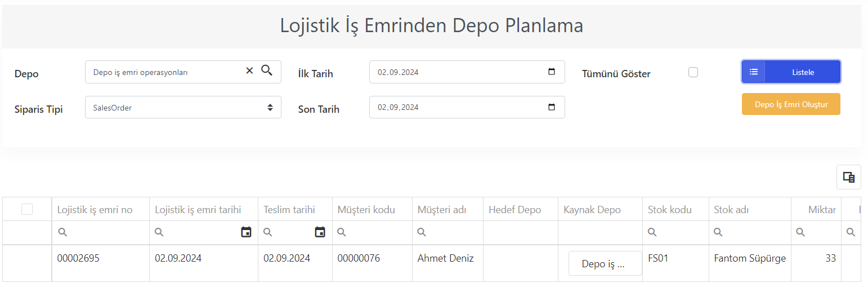Open Depo iş … dropdown in Kaynak Depo cell
The width and height of the screenshot is (868, 287).
605,263
